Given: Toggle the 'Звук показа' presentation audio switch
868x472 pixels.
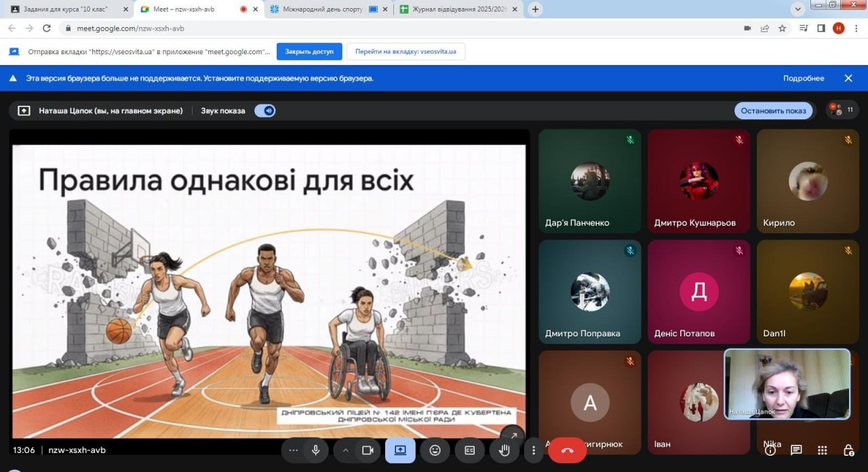Looking at the screenshot, I should 265,111.
